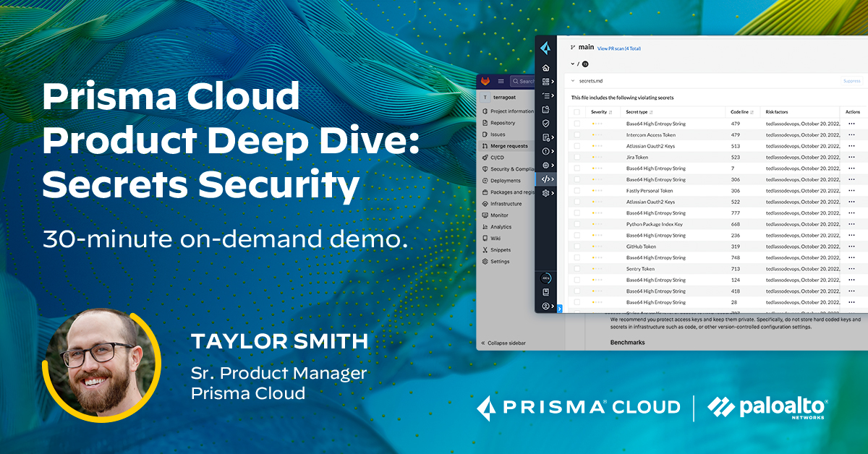Check the Sentry Token row checkbox
This screenshot has width=868, height=454.
pyautogui.click(x=576, y=269)
